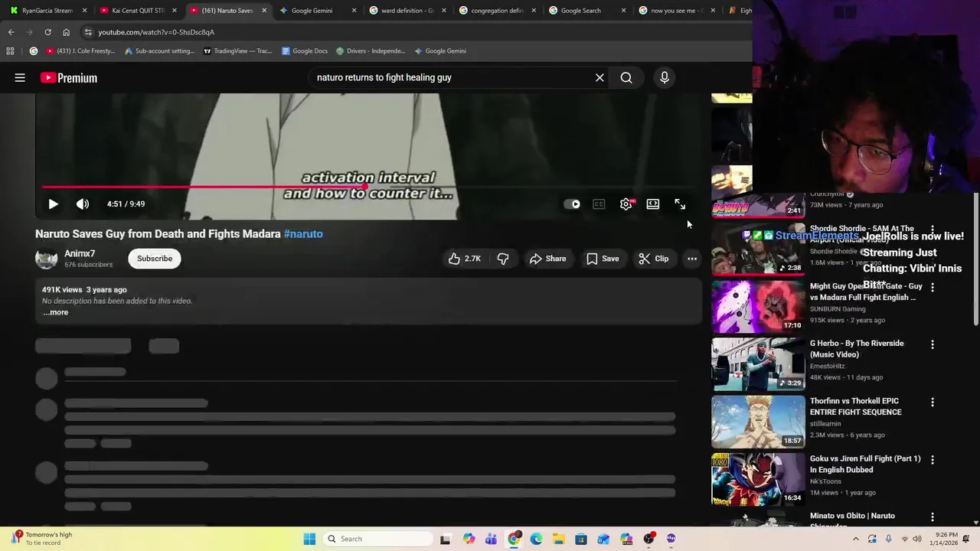980x551 pixels.
Task: Save the video to a playlist
Action: tap(603, 259)
